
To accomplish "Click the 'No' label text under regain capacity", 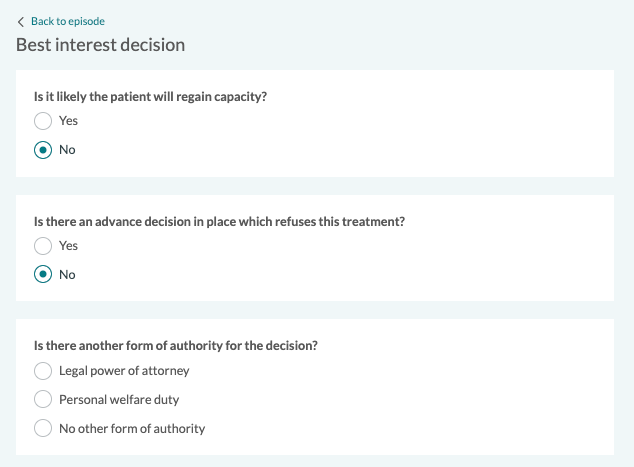I will pyautogui.click(x=67, y=150).
